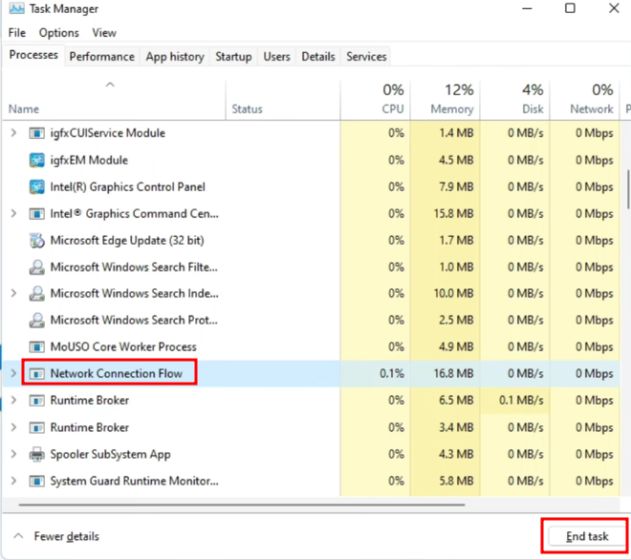Click the 0.1 MB/s disk value
631x560 pixels.
tap(521, 401)
